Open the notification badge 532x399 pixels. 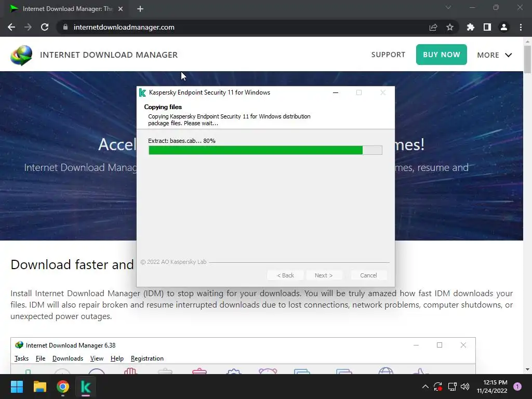click(517, 387)
